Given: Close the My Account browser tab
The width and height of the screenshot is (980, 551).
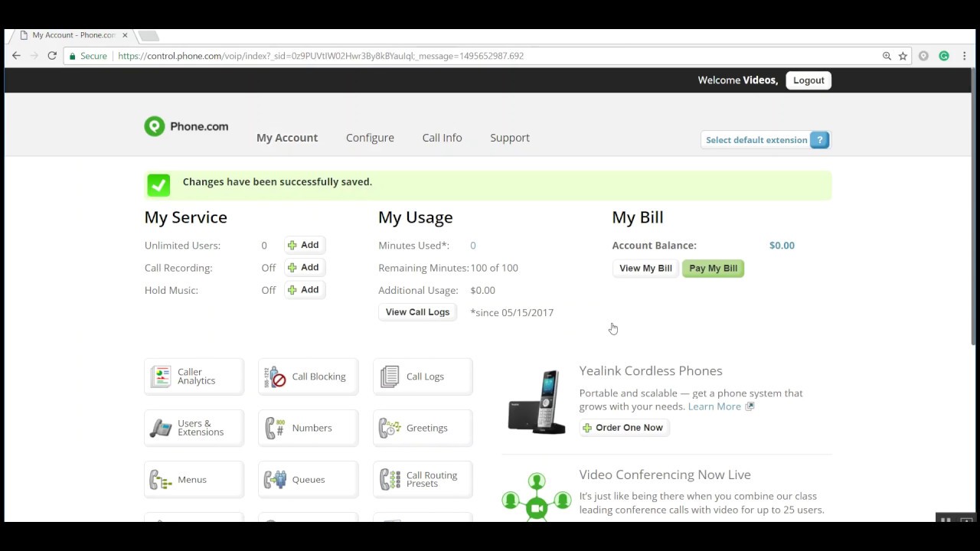Looking at the screenshot, I should pos(125,35).
